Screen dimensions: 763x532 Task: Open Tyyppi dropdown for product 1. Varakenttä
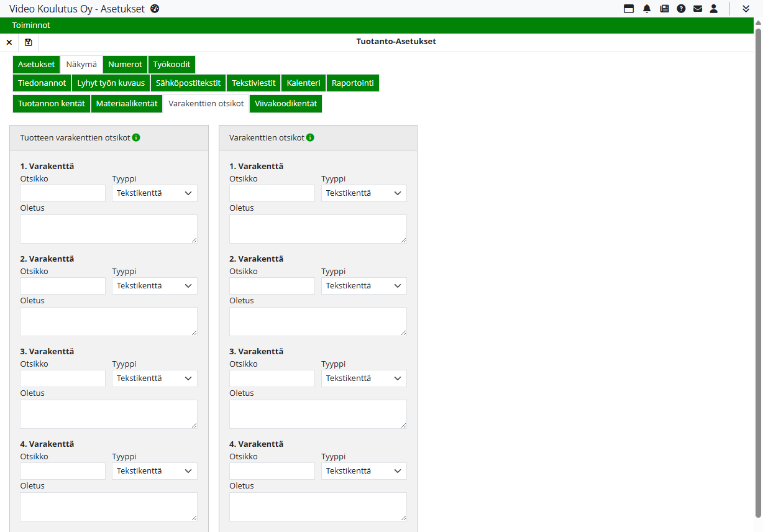click(x=155, y=193)
